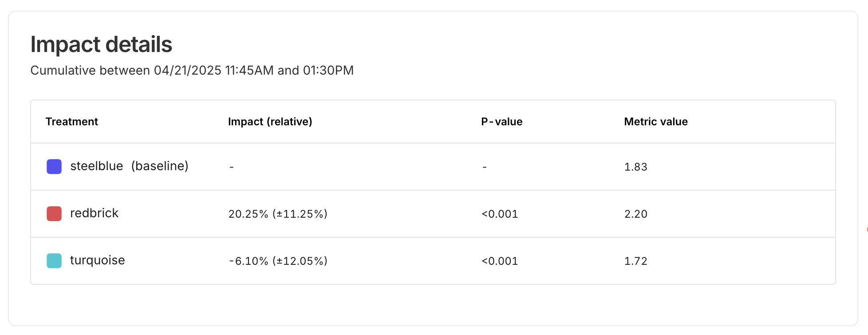Click the steelblue impact dash placeholder
The image size is (868, 335).
[231, 167]
